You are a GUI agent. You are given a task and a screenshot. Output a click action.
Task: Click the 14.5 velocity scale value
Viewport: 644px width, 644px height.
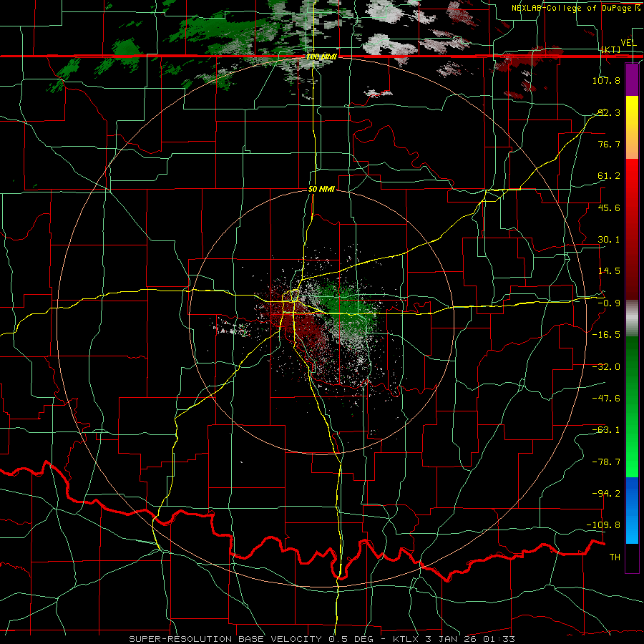click(x=608, y=271)
